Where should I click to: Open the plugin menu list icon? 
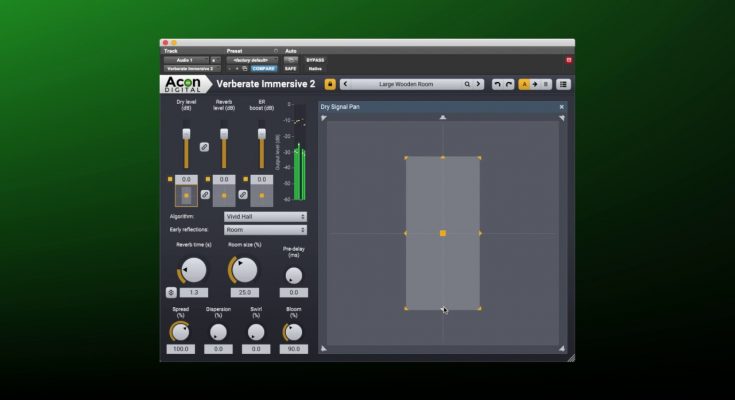pyautogui.click(x=563, y=84)
